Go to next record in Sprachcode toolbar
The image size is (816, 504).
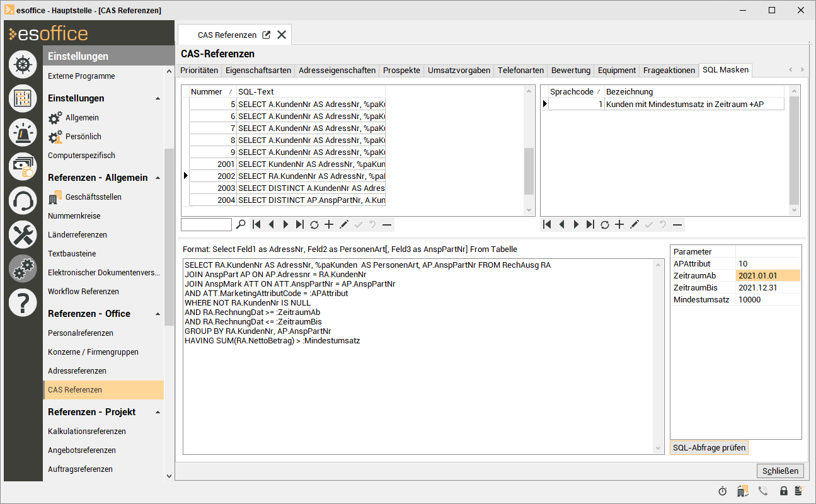pyautogui.click(x=576, y=224)
